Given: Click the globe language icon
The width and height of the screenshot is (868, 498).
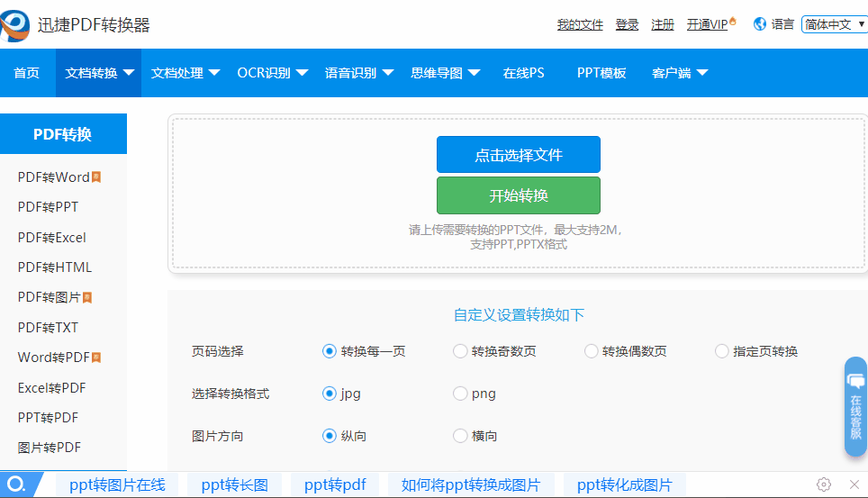Looking at the screenshot, I should click(x=760, y=23).
